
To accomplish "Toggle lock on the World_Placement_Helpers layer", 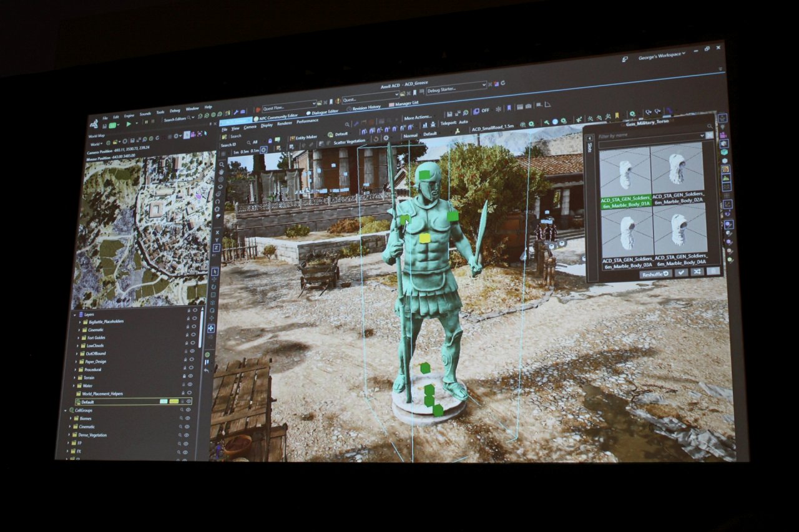I will [x=183, y=393].
